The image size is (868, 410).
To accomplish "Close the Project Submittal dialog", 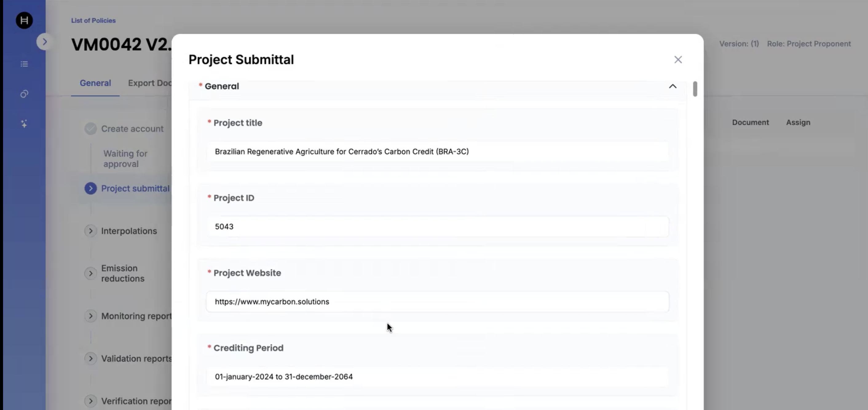I will pyautogui.click(x=678, y=60).
